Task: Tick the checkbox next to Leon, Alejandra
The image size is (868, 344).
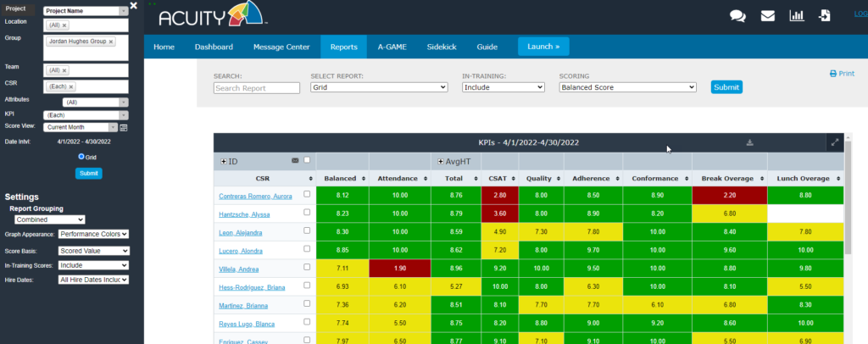Action: (307, 231)
